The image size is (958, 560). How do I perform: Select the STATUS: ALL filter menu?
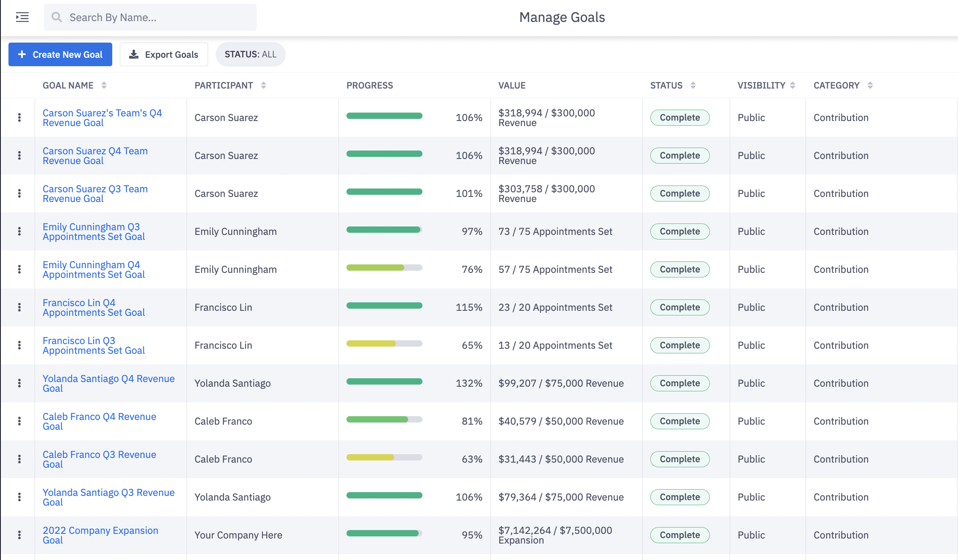point(250,54)
